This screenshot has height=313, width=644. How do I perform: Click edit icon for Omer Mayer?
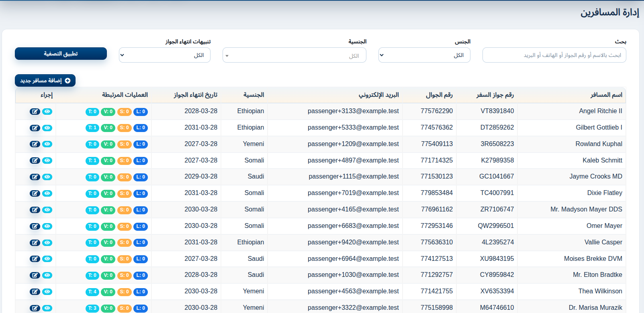click(x=35, y=226)
